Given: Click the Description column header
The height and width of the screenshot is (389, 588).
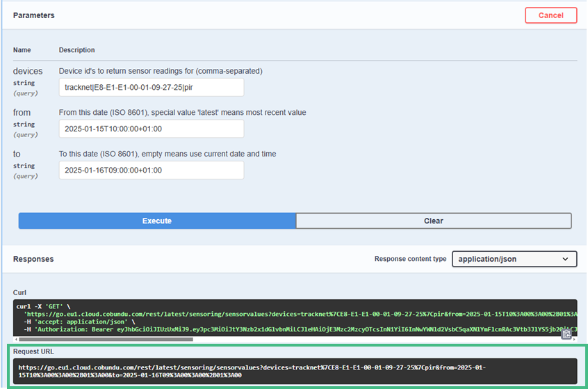Looking at the screenshot, I should pyautogui.click(x=77, y=50).
